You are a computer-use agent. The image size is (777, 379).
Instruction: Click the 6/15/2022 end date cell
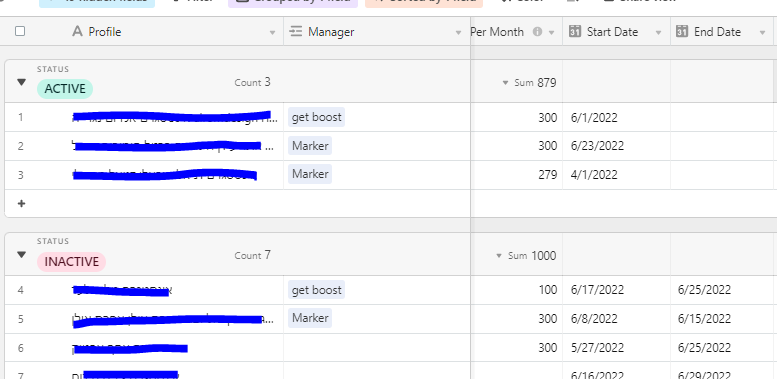[x=722, y=319]
